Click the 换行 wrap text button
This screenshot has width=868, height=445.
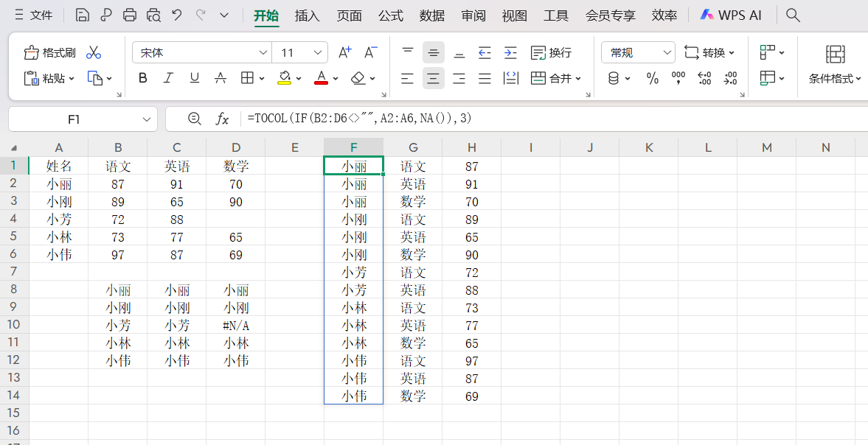(x=551, y=52)
